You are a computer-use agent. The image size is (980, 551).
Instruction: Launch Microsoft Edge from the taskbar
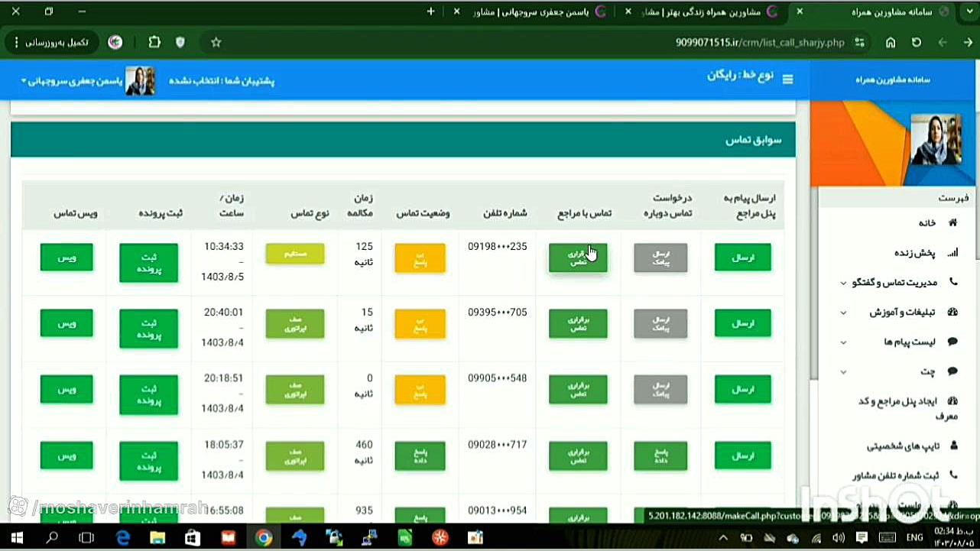tap(123, 538)
